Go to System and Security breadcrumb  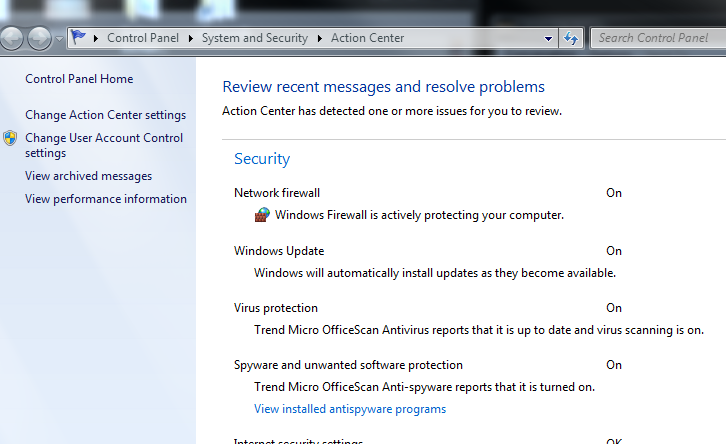(255, 38)
